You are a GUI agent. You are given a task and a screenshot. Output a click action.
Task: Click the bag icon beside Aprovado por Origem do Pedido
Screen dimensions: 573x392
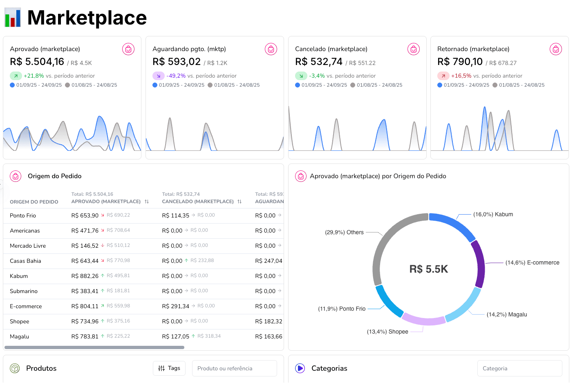click(301, 176)
